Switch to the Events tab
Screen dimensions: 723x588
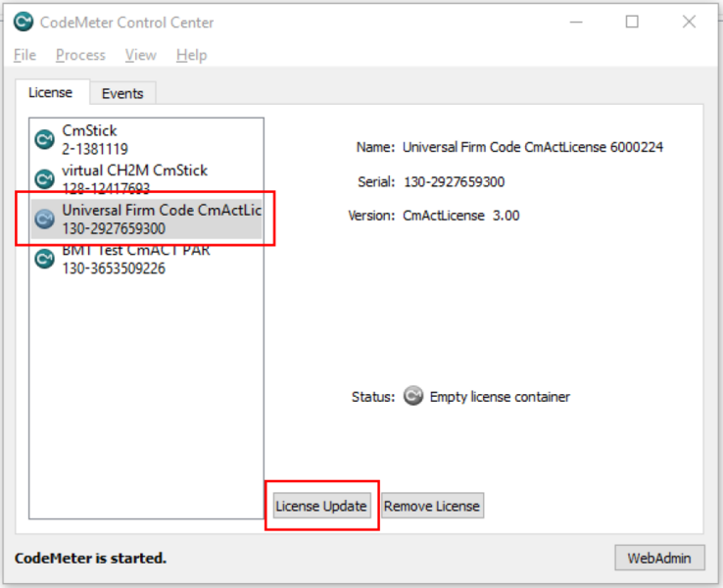122,93
